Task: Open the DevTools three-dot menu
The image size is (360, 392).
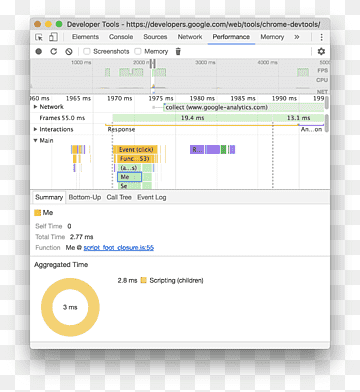Action: pyautogui.click(x=321, y=37)
